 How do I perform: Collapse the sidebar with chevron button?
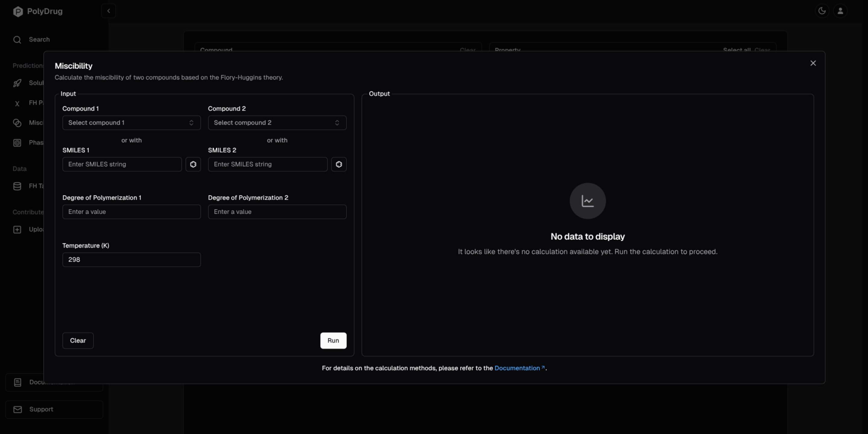click(x=109, y=11)
